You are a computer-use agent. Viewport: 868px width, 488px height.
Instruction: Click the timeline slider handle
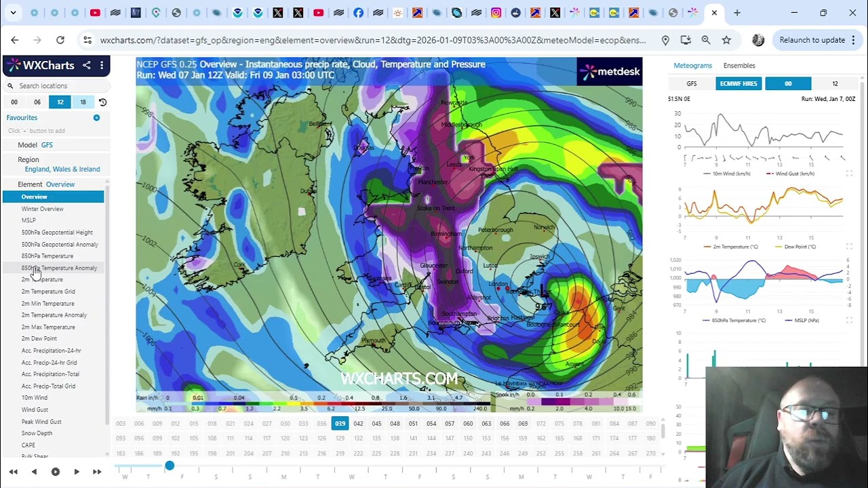click(170, 466)
